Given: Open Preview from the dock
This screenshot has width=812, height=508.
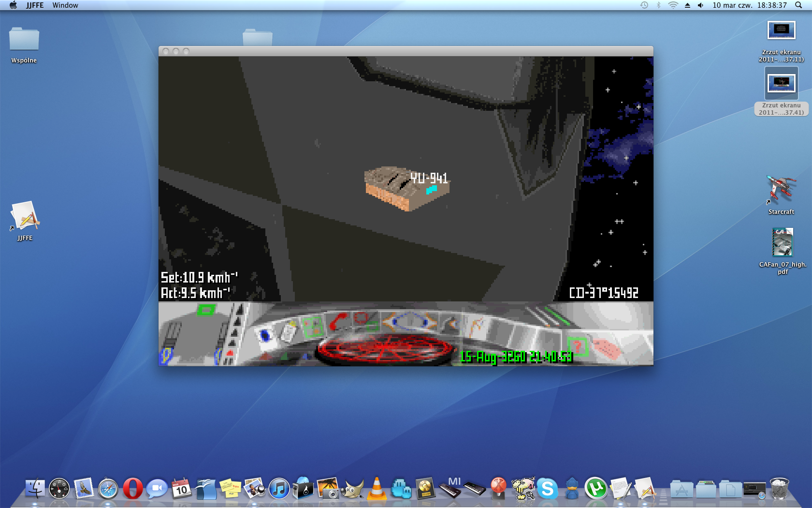Looking at the screenshot, I should [x=254, y=489].
